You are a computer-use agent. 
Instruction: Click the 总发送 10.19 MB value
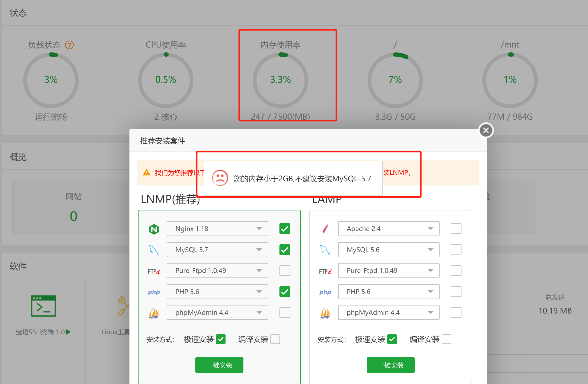pos(555,311)
